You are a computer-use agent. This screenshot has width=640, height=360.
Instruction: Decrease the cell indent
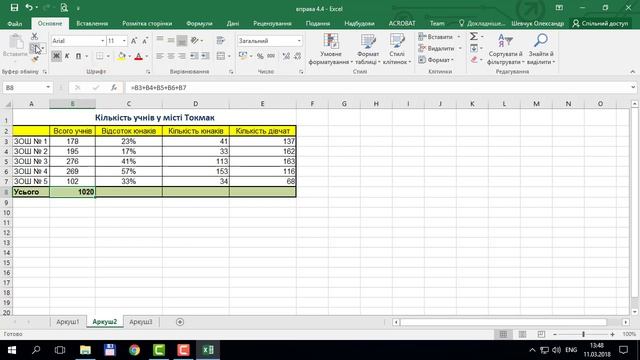tap(194, 56)
